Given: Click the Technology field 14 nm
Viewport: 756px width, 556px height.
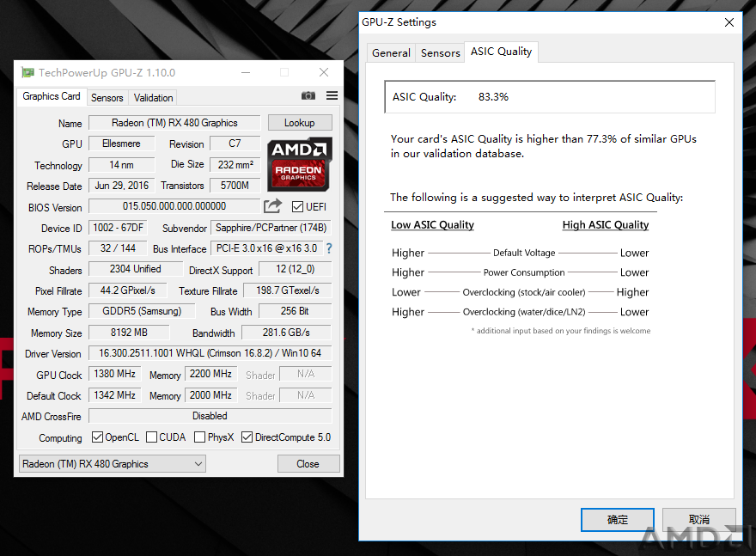Looking at the screenshot, I should click(x=121, y=165).
